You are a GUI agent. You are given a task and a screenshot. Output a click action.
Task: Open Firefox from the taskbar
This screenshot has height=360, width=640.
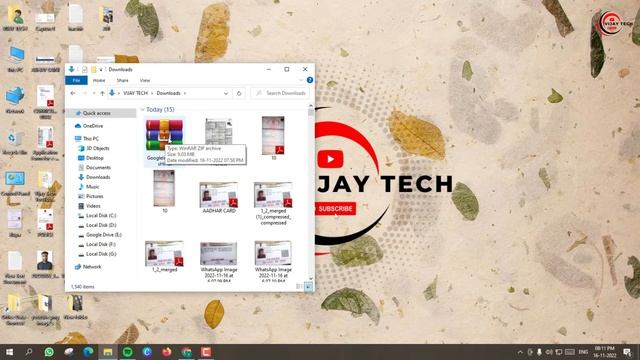(167, 352)
